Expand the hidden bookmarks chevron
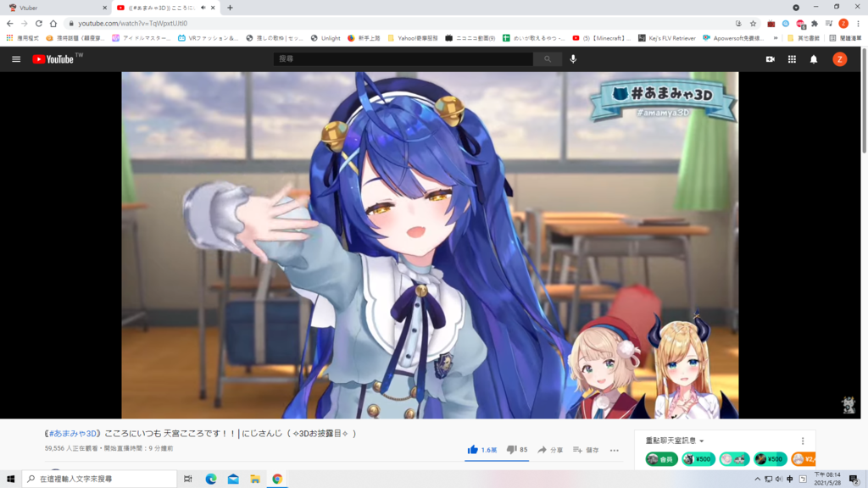 776,38
